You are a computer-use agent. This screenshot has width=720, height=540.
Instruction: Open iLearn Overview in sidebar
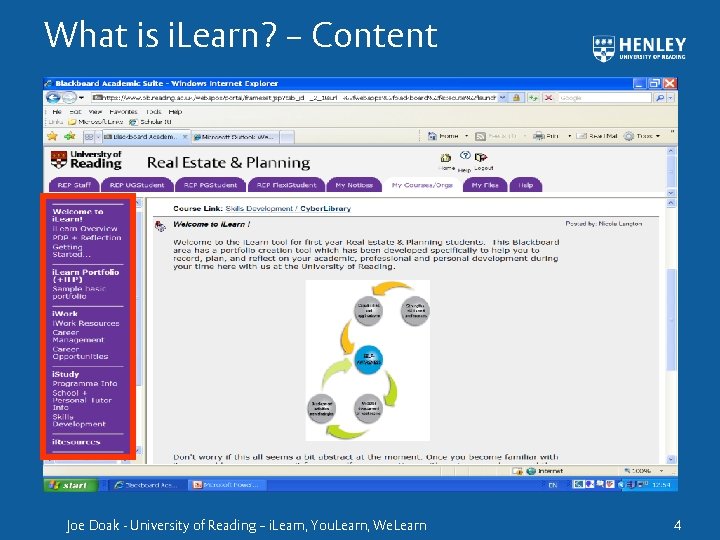coord(84,229)
